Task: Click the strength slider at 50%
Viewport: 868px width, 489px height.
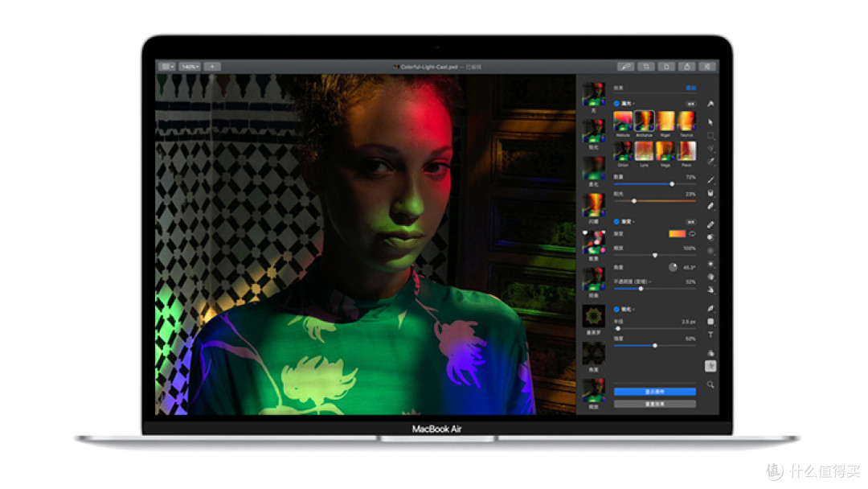Action: click(655, 346)
